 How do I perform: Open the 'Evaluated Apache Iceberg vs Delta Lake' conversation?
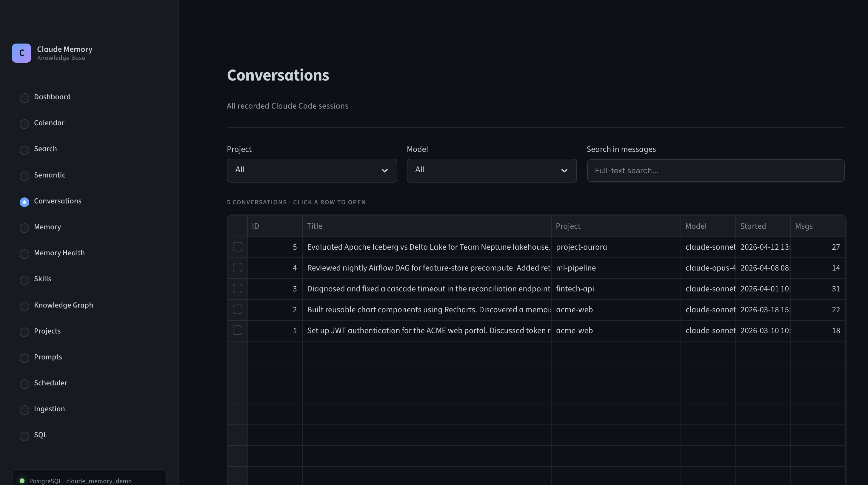tap(427, 247)
